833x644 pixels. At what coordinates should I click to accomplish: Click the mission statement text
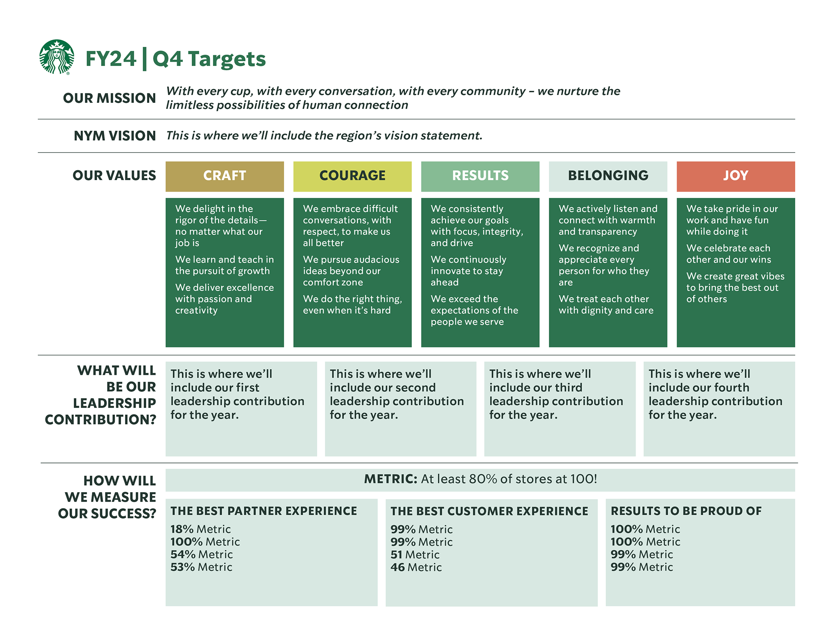pos(393,98)
